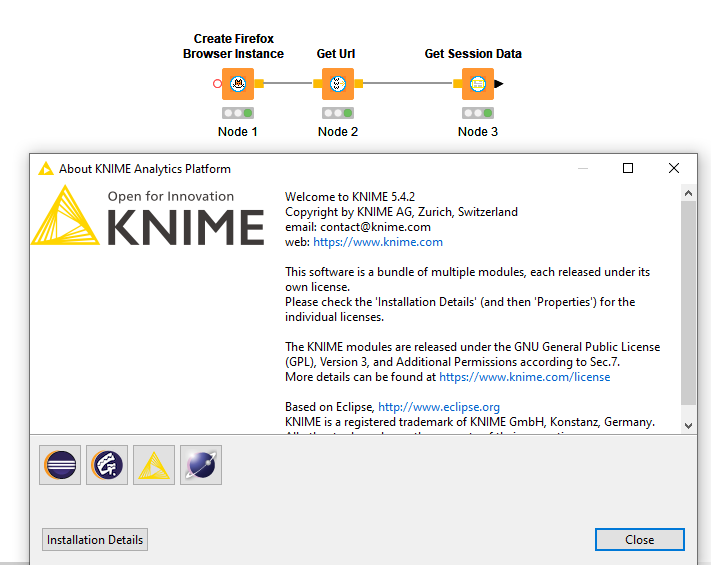Click the status traffic light under Node 1
Viewport: 711px width, 565px height.
pyautogui.click(x=238, y=113)
